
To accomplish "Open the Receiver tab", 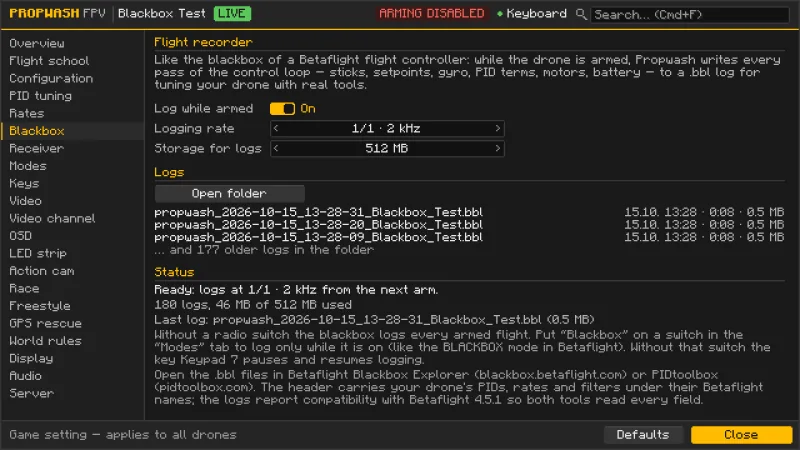I will (72, 148).
